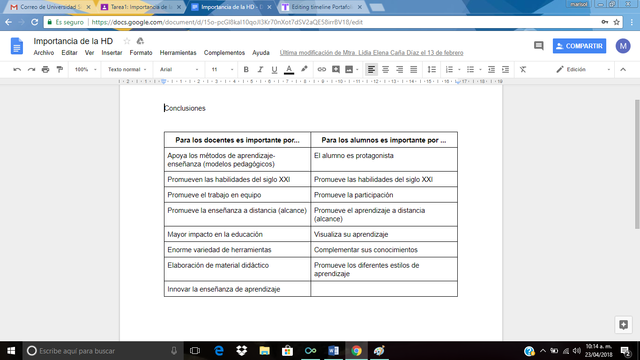
Task: Expand numbered list style dropdown arrow
Action: [459, 70]
